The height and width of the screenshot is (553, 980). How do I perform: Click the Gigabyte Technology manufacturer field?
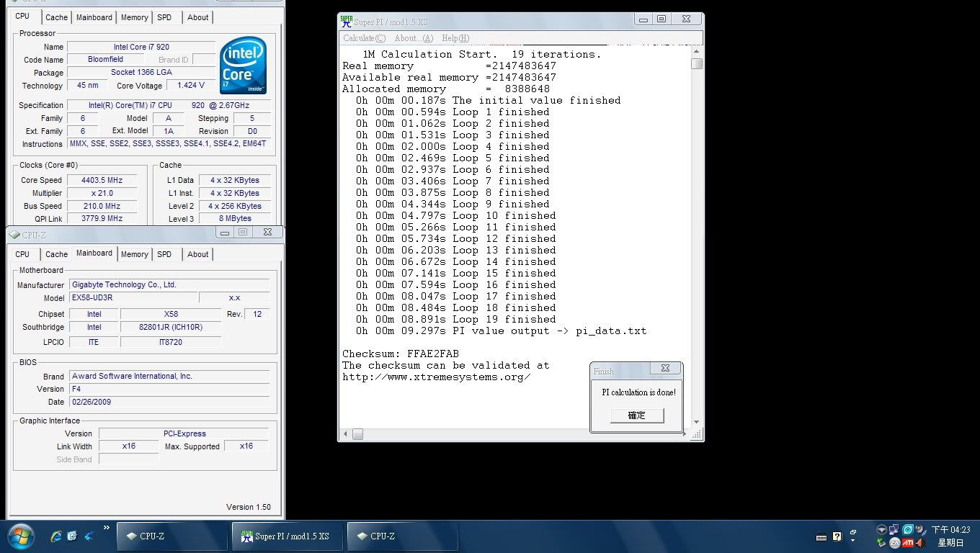tap(169, 284)
